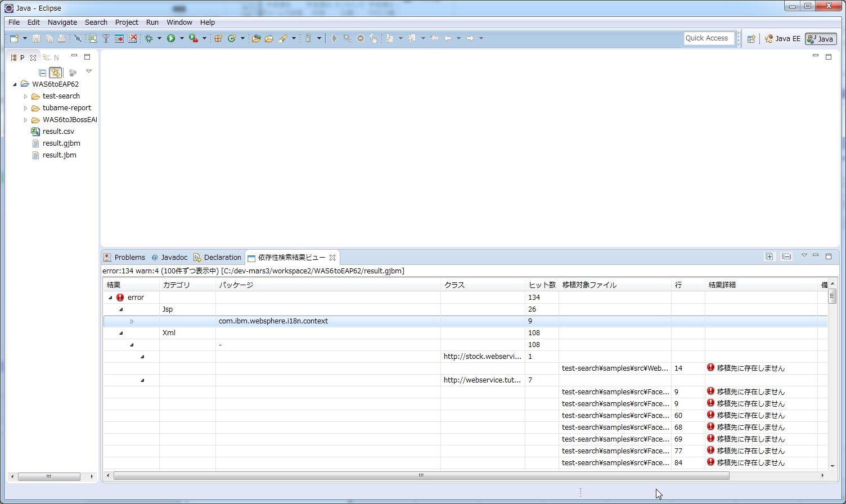Click the collapse-all icon in results view
Viewport: 846px width, 504px height.
coord(786,256)
